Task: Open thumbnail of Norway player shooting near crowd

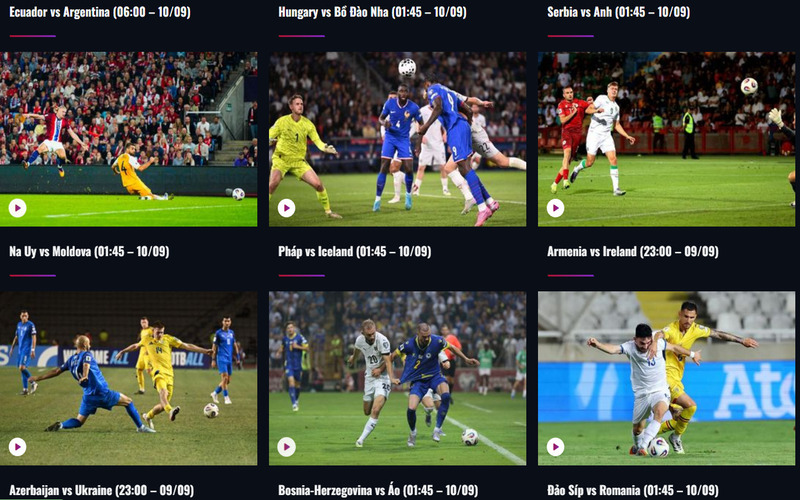Action: click(129, 139)
